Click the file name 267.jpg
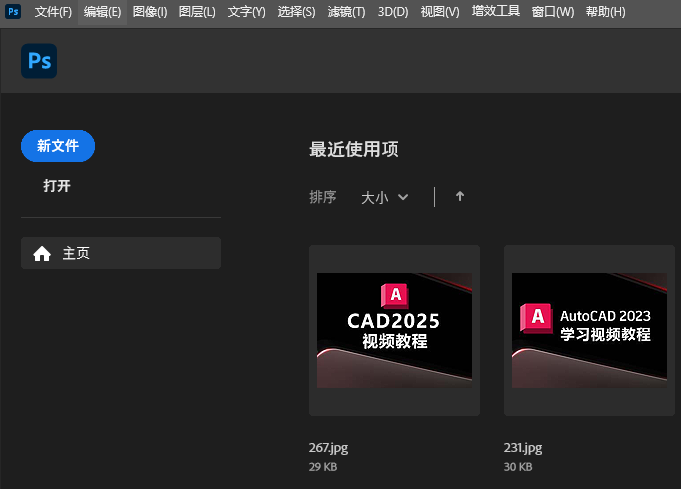 pos(328,448)
